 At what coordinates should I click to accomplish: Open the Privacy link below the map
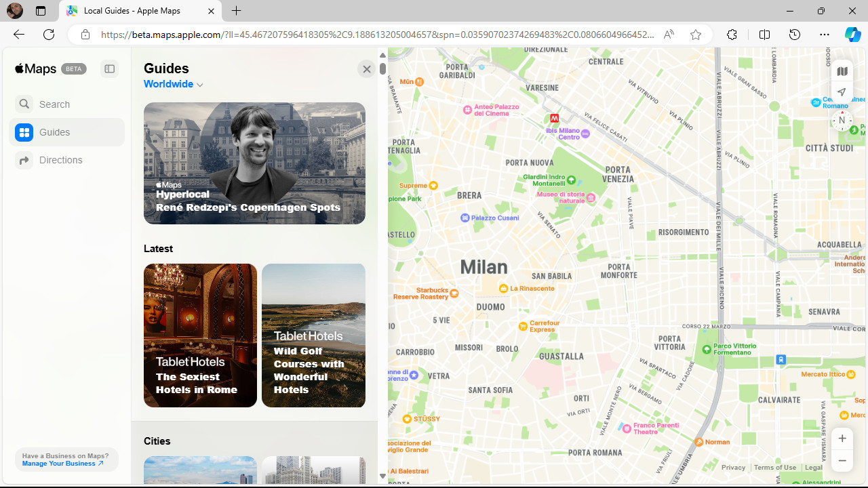pyautogui.click(x=734, y=467)
